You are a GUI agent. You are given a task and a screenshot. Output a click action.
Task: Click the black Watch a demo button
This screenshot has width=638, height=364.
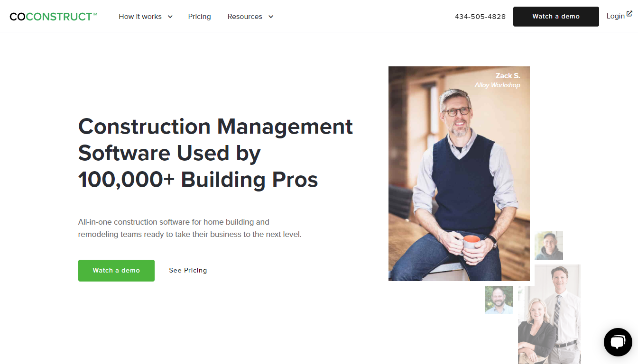pos(556,17)
